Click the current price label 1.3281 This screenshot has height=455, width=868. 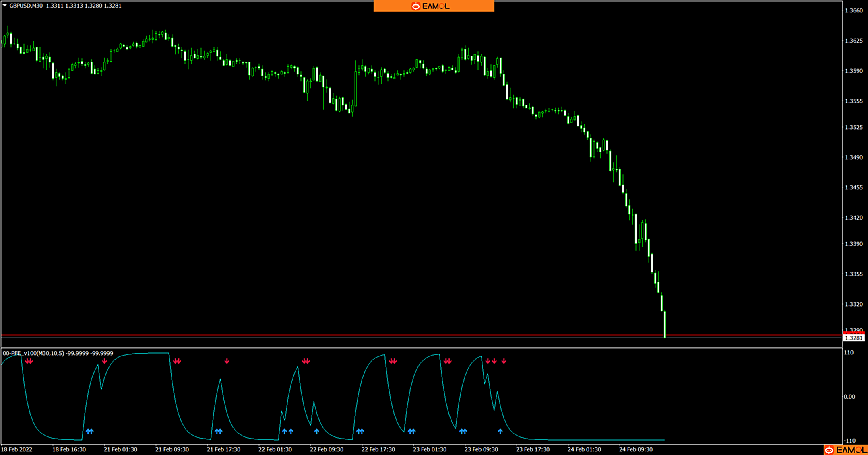853,338
